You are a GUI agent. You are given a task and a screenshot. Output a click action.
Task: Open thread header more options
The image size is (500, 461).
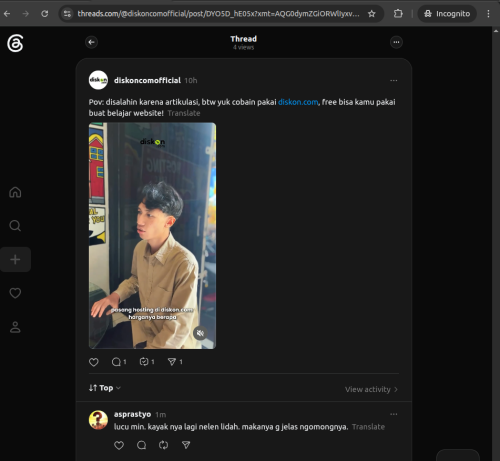point(396,42)
